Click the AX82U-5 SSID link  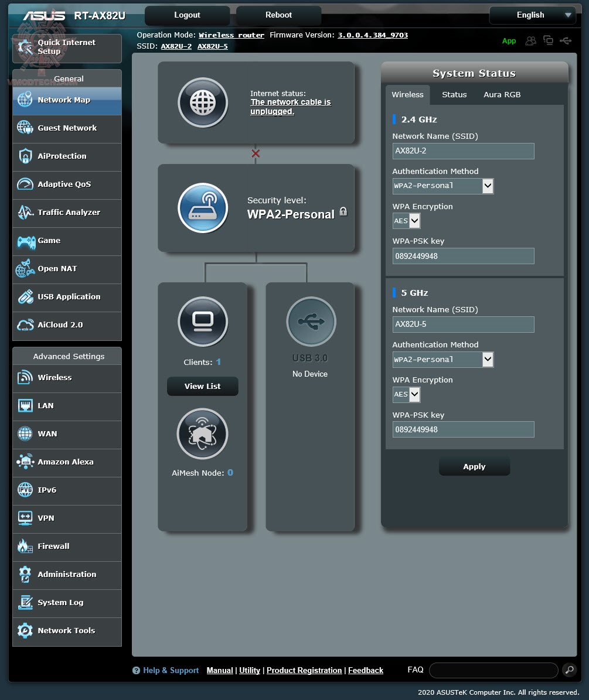[x=213, y=46]
